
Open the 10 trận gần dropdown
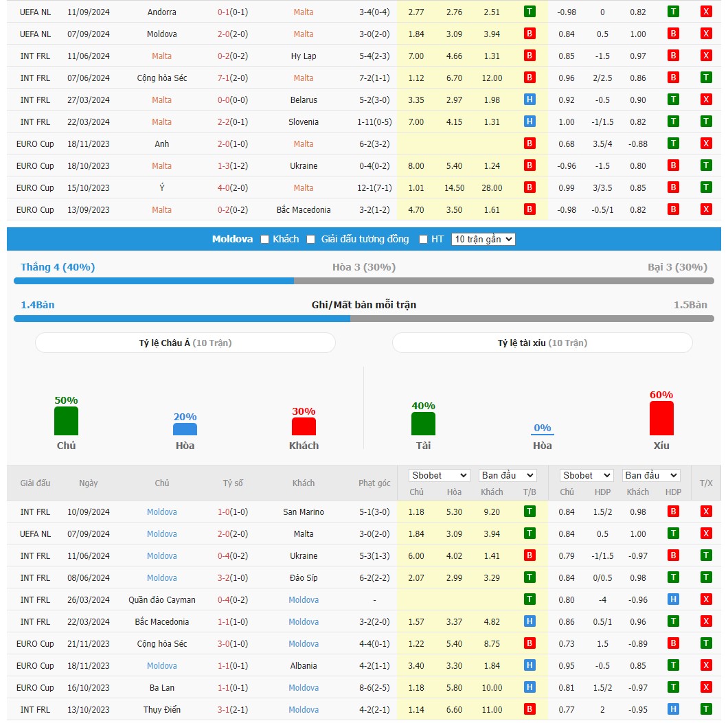(483, 240)
